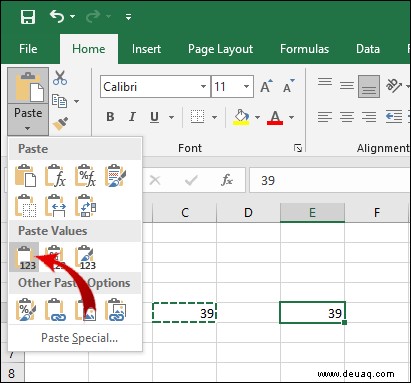Open the Customize Quick Access Toolbar dropdown
This screenshot has height=383, width=411.
click(128, 17)
